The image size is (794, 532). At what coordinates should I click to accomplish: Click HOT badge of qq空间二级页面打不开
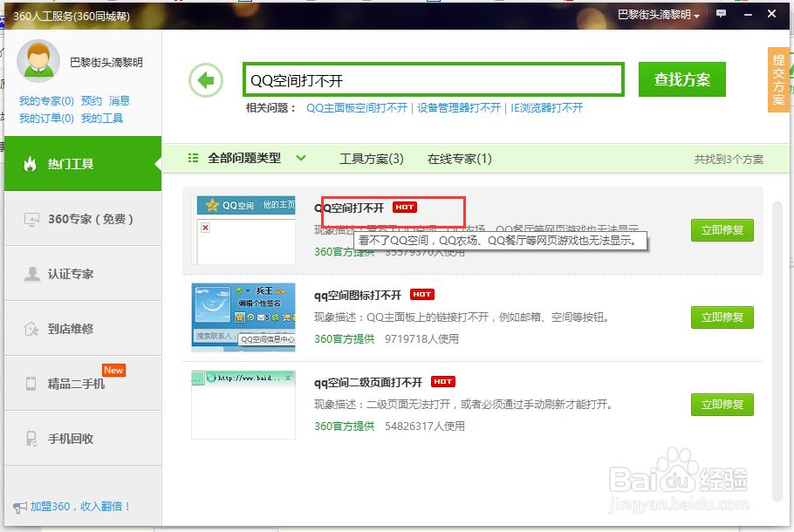pyautogui.click(x=443, y=382)
